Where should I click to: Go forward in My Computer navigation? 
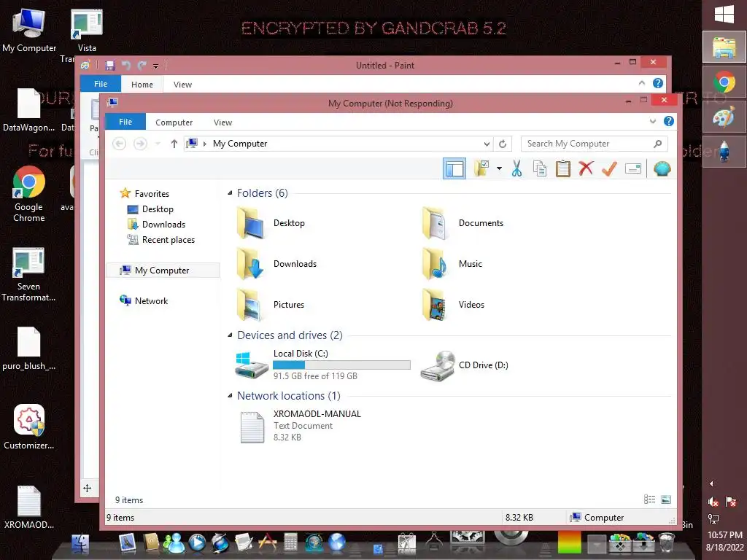point(140,144)
